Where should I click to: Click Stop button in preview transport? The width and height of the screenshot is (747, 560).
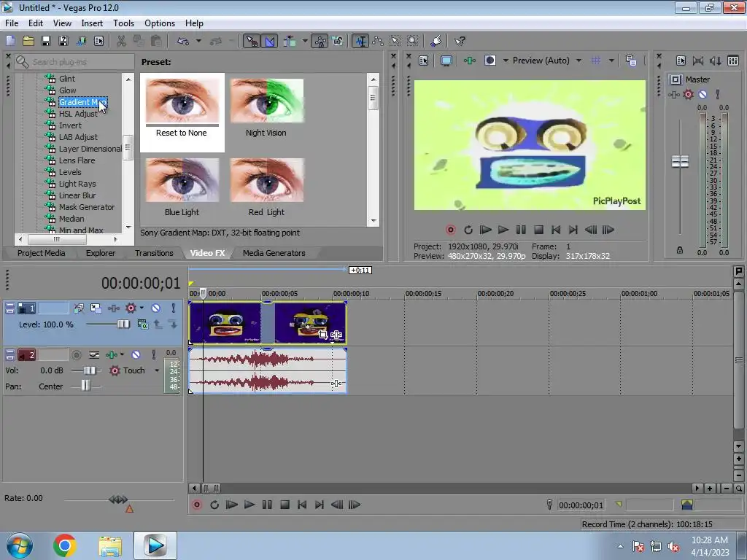(538, 230)
